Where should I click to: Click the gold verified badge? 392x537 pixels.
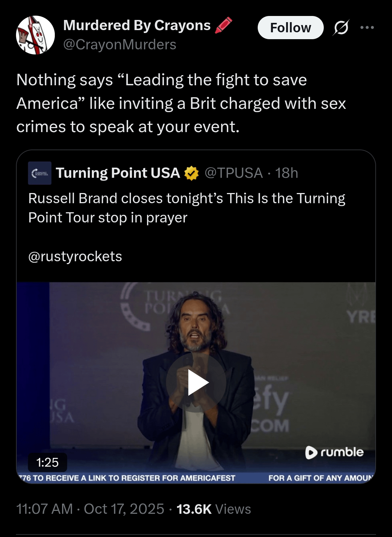(191, 173)
